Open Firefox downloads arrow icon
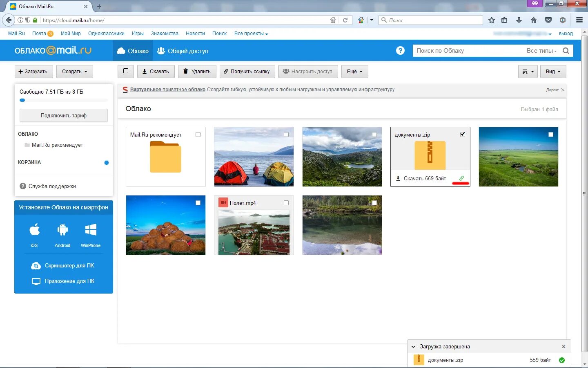The image size is (588, 368). [519, 20]
